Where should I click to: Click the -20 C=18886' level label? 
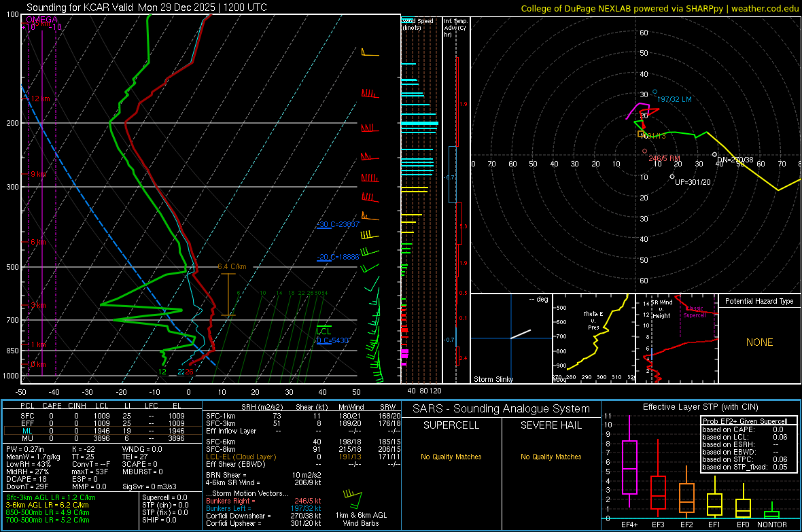pos(338,257)
